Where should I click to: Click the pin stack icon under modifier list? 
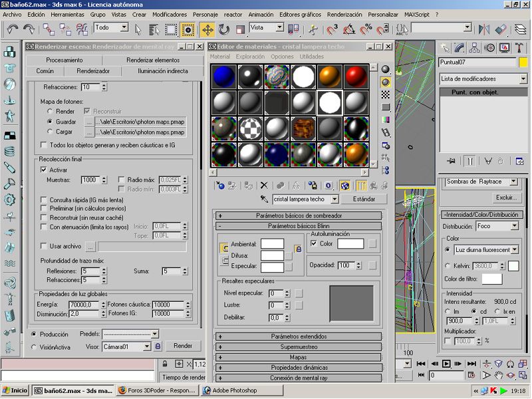point(452,161)
